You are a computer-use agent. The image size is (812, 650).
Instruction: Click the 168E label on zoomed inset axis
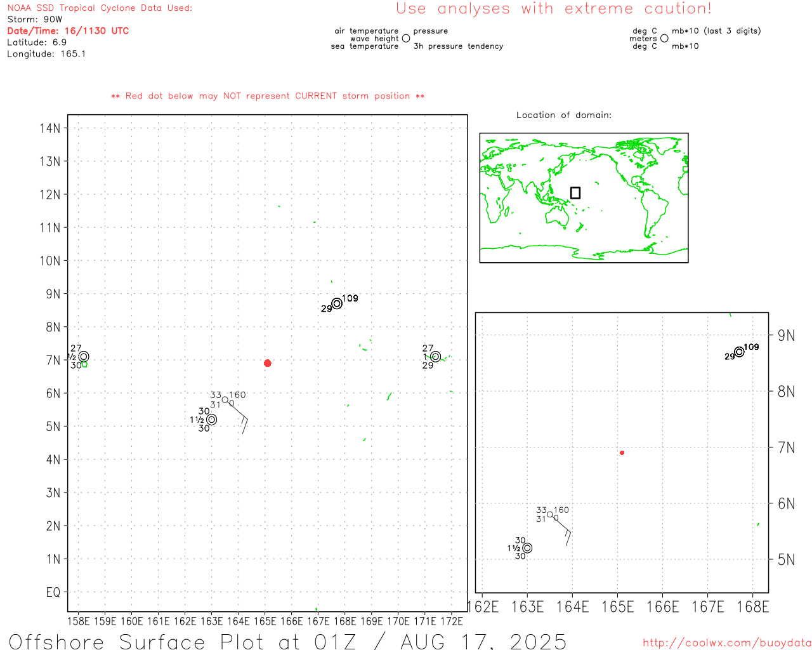[x=753, y=607]
